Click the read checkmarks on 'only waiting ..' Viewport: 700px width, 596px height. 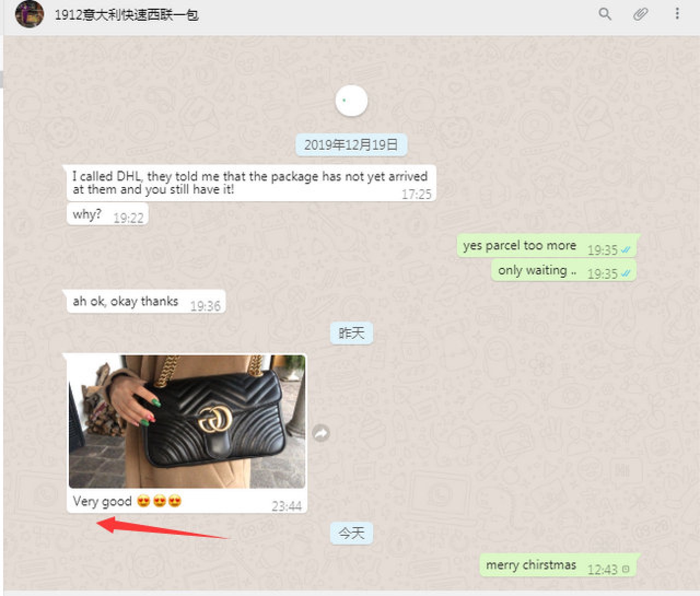click(626, 273)
